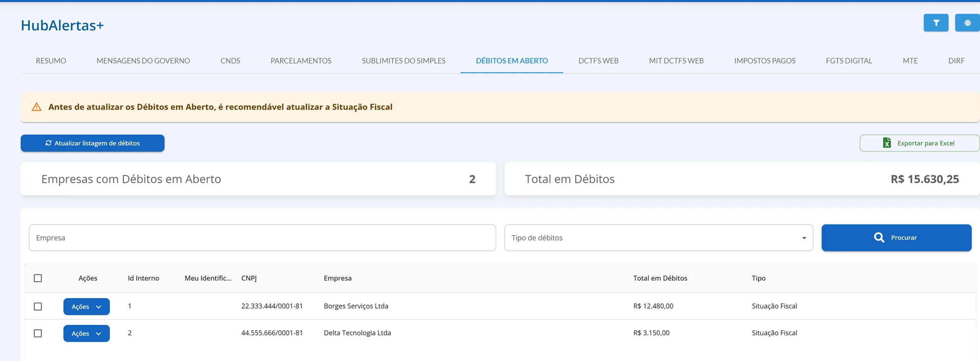Click the orange warning triangle icon
The image size is (980, 361).
point(37,107)
